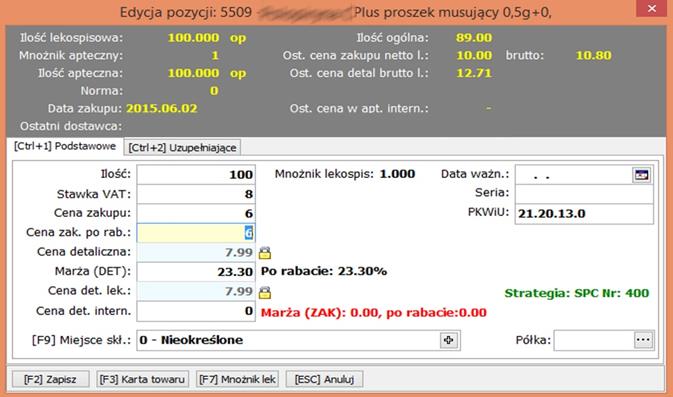Focus the Cena det. intern. field
This screenshot has width=673, height=397.
[196, 311]
